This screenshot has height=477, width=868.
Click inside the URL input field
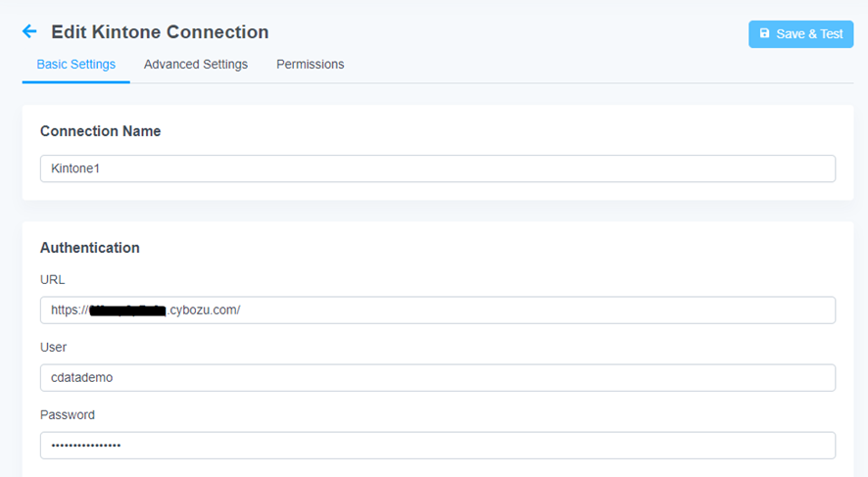pos(437,310)
